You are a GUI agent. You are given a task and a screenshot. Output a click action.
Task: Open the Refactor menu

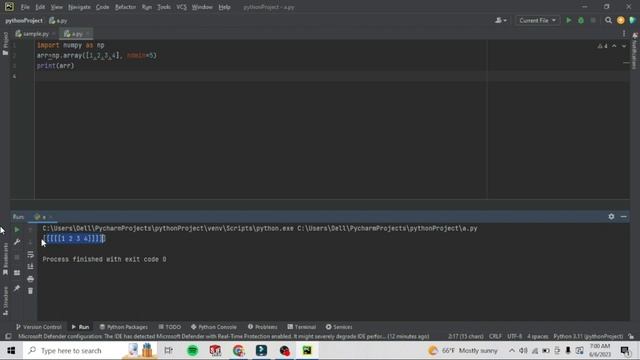(x=125, y=7)
